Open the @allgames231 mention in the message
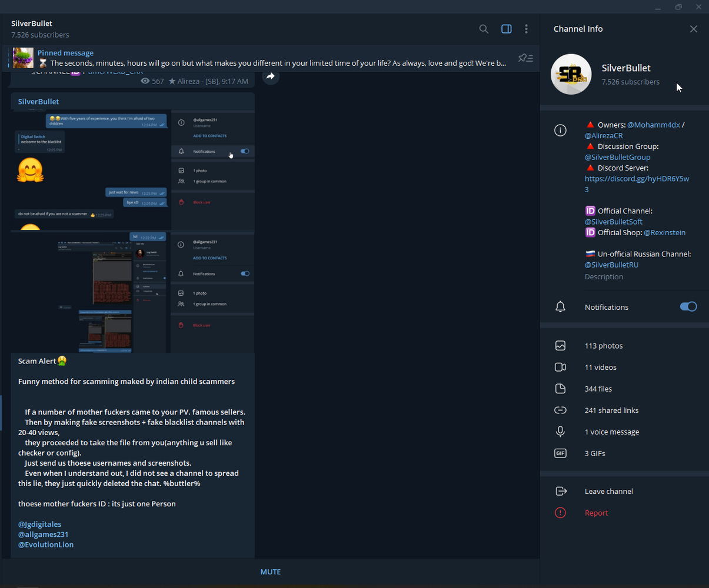The width and height of the screenshot is (709, 588). coord(44,534)
